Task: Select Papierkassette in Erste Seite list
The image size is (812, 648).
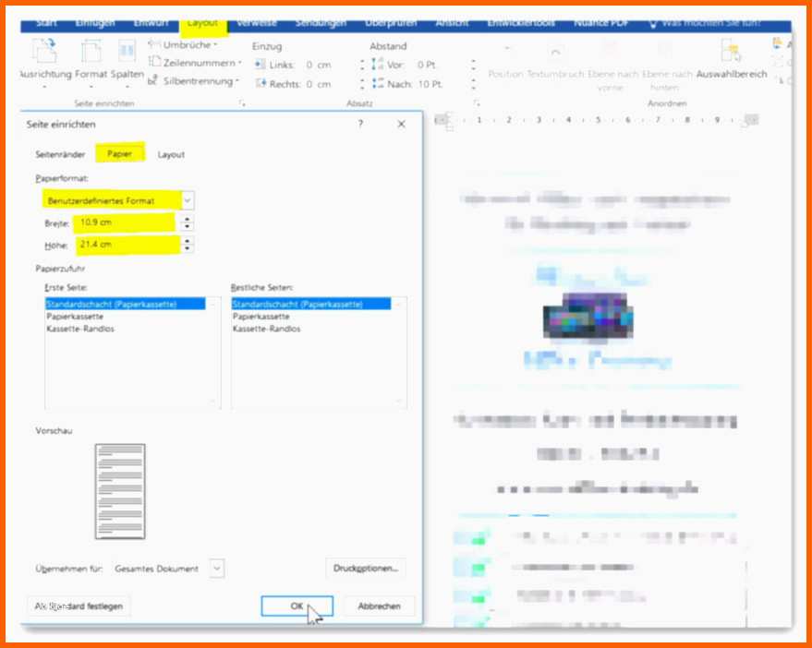Action: (x=75, y=317)
